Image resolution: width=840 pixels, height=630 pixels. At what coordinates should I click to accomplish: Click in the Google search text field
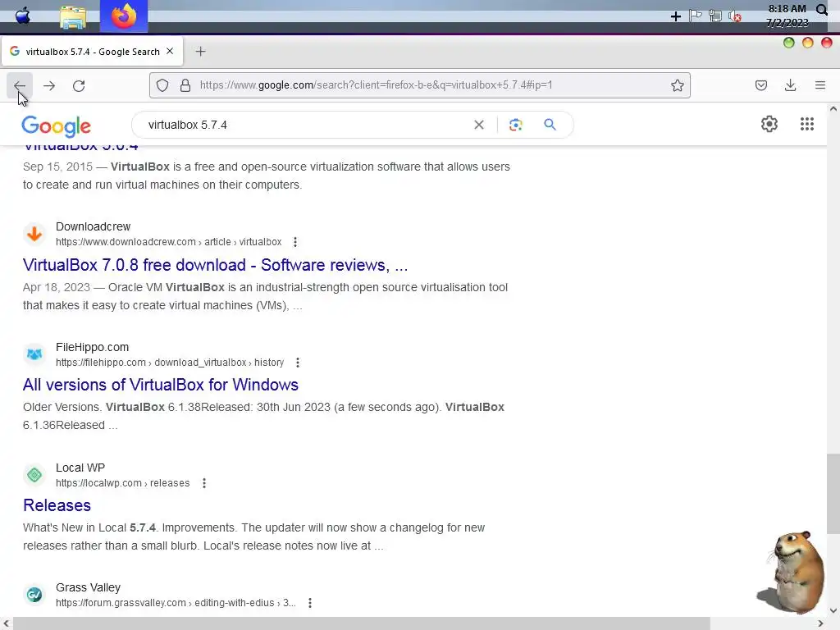pos(305,125)
